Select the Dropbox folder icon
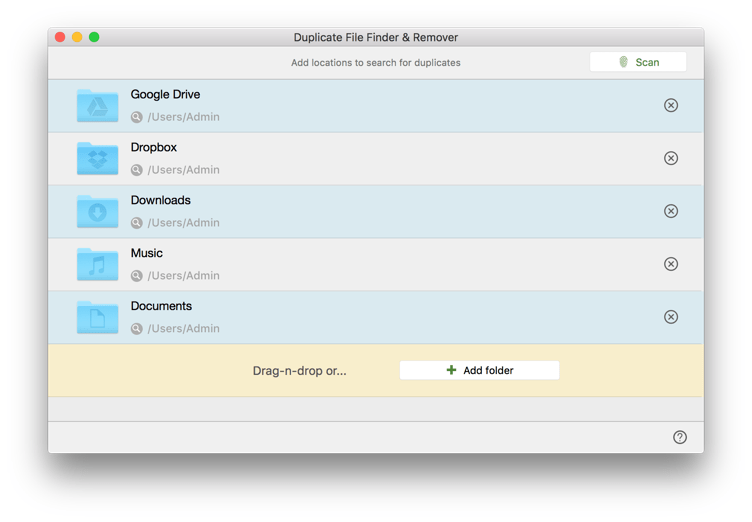The height and width of the screenshot is (522, 752). tap(97, 158)
